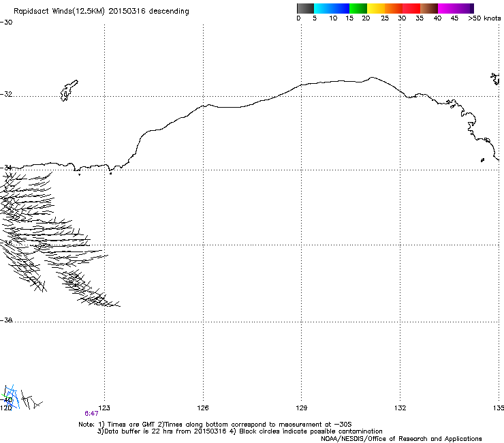Image resolution: width=504 pixels, height=443 pixels.
Task: Click the small outlined island near 32 south
Action: [x=69, y=91]
